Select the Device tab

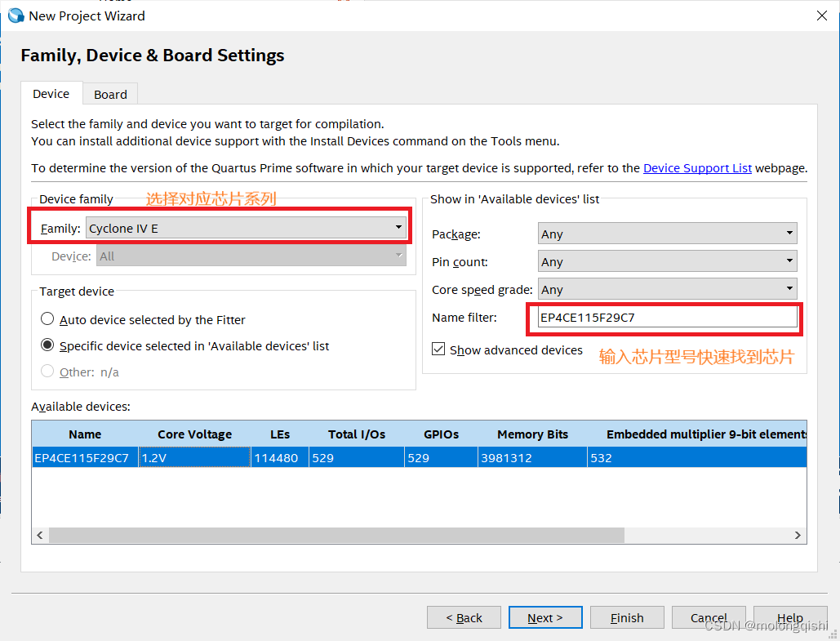pos(51,94)
